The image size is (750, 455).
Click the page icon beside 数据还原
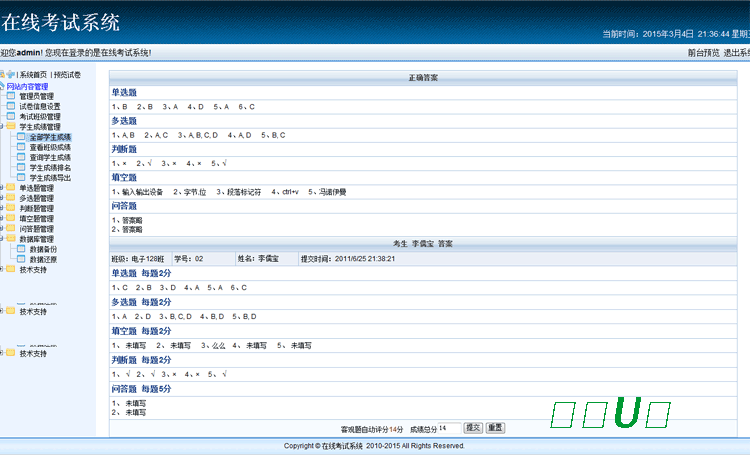point(21,259)
